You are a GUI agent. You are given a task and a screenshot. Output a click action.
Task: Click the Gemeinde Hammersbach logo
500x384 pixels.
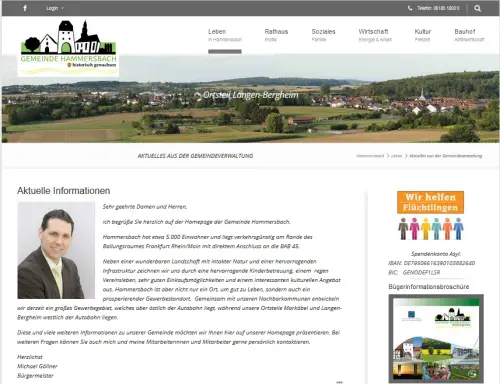[x=68, y=48]
